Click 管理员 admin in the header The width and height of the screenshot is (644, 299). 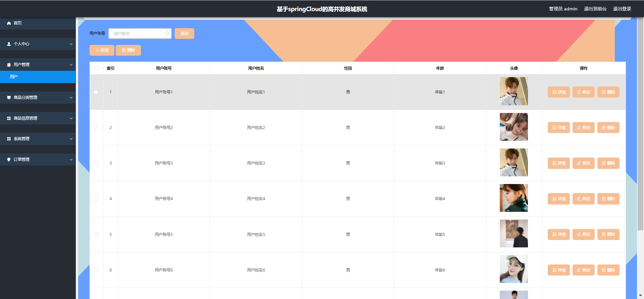[563, 9]
